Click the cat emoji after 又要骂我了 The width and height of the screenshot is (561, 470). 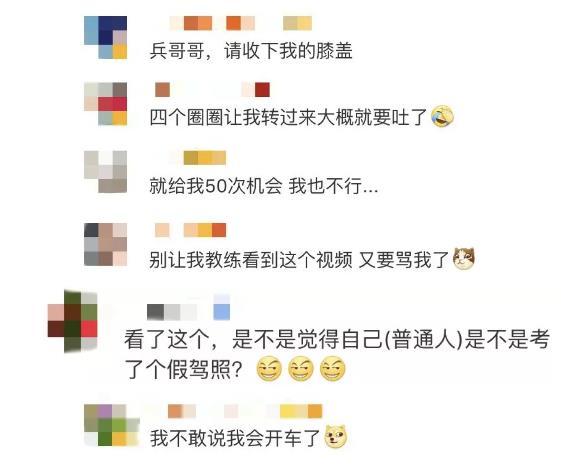click(x=464, y=259)
